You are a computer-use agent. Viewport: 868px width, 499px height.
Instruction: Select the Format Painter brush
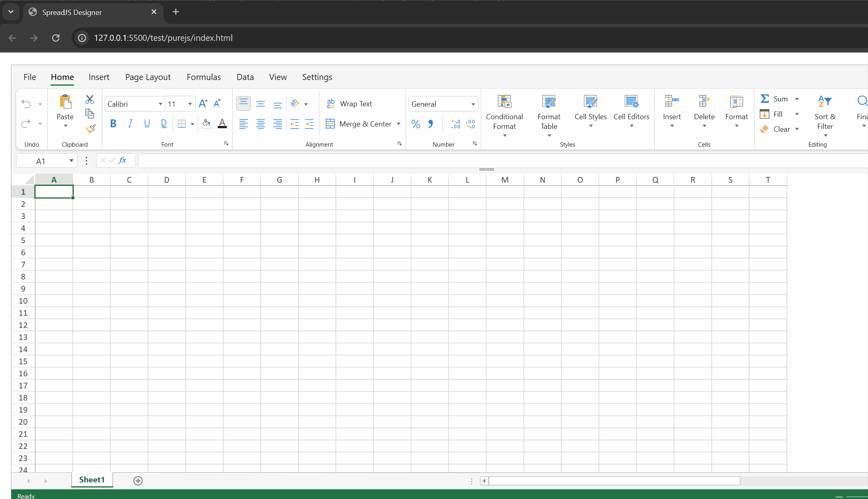(90, 128)
